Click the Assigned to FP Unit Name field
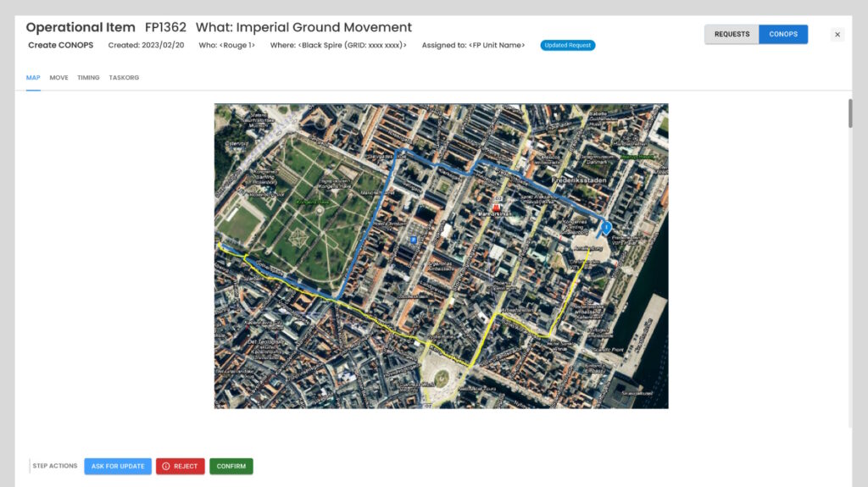The image size is (868, 487). point(473,46)
